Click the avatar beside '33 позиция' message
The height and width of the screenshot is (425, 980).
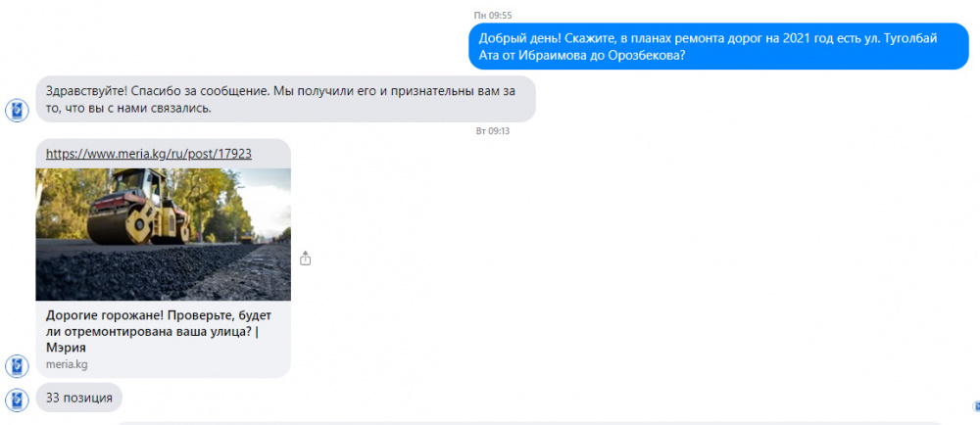[17, 401]
